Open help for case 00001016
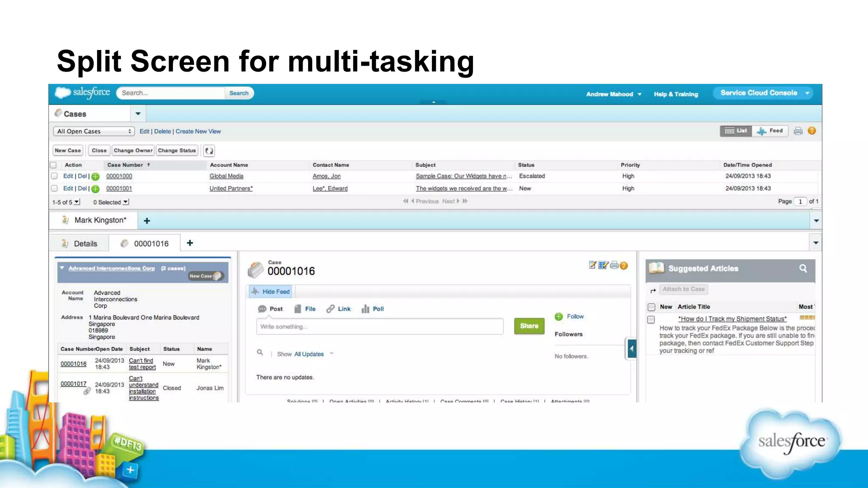 click(x=623, y=266)
